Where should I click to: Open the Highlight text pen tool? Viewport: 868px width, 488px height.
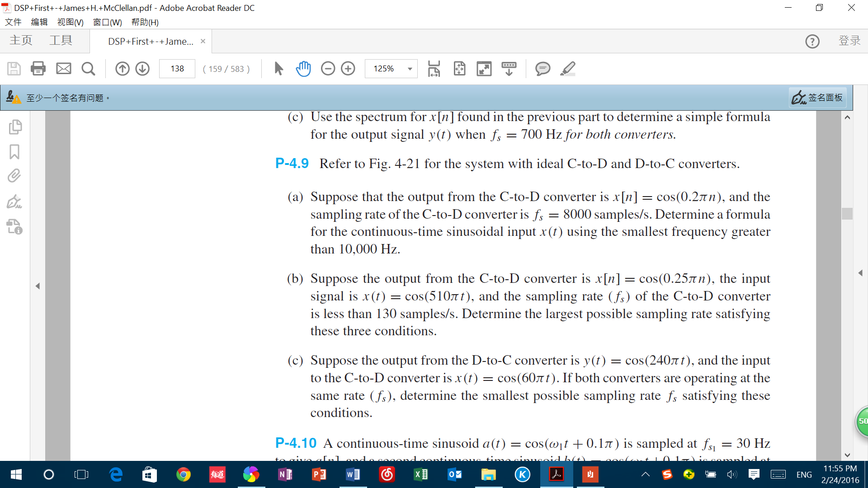pos(567,69)
